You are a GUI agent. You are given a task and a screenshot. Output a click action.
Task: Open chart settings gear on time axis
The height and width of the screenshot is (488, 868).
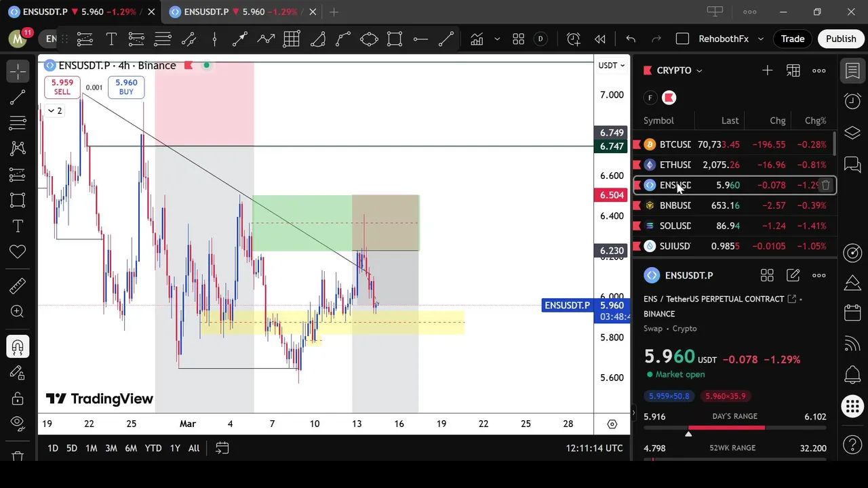pos(612,424)
